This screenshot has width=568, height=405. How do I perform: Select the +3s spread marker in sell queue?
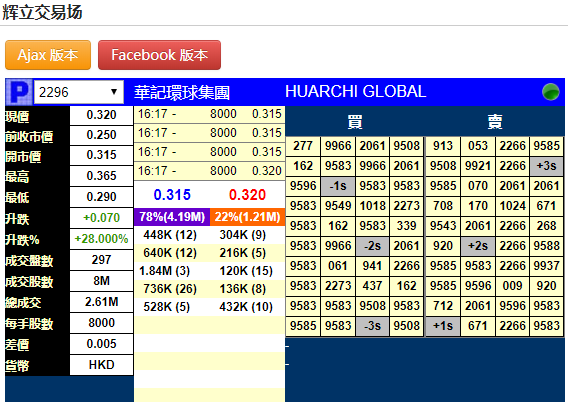(546, 166)
